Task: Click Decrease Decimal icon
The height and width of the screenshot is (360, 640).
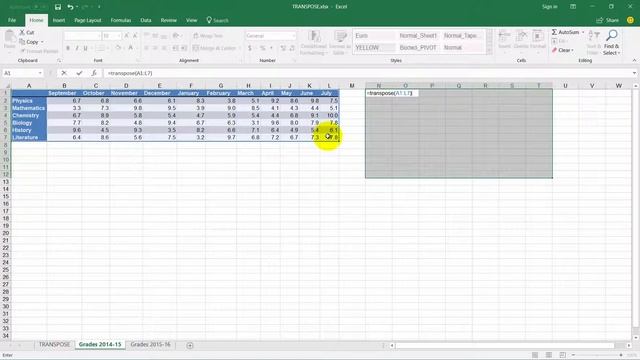Action: tap(292, 48)
